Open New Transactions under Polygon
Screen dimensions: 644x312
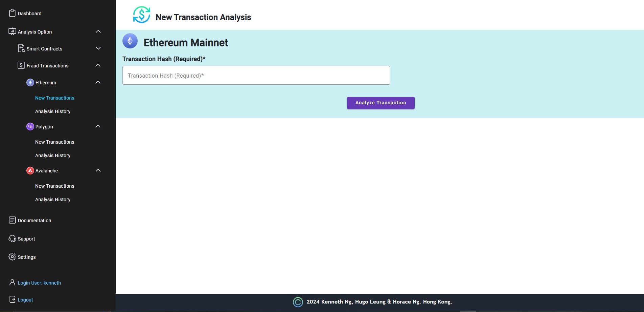(54, 142)
